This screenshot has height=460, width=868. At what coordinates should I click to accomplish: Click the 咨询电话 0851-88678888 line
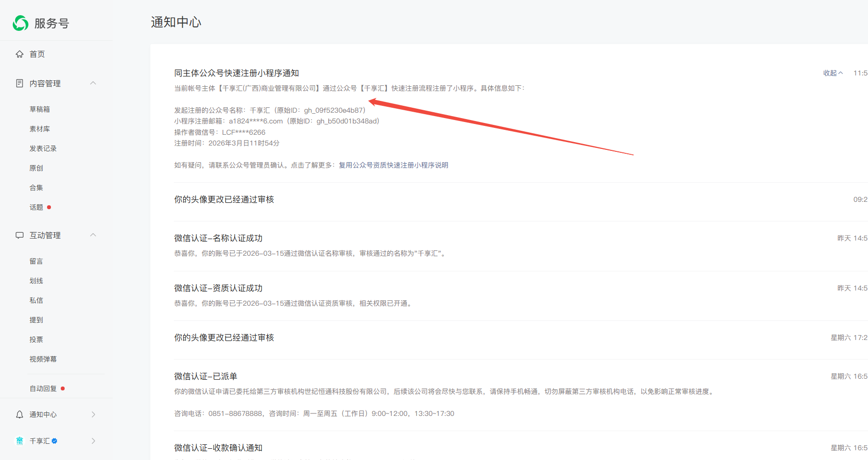tap(314, 413)
